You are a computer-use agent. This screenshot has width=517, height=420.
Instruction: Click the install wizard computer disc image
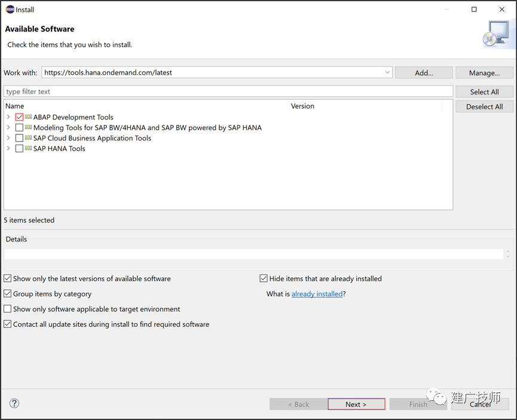497,33
